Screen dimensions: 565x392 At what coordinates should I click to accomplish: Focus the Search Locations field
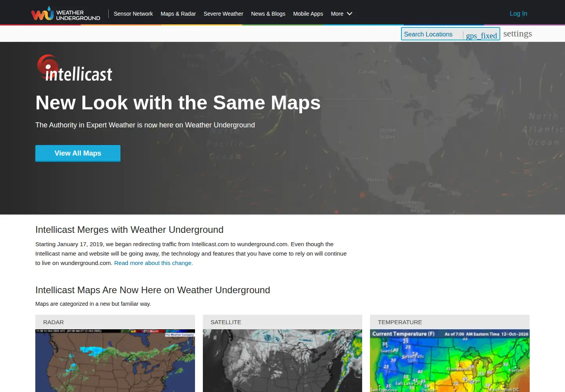[432, 34]
